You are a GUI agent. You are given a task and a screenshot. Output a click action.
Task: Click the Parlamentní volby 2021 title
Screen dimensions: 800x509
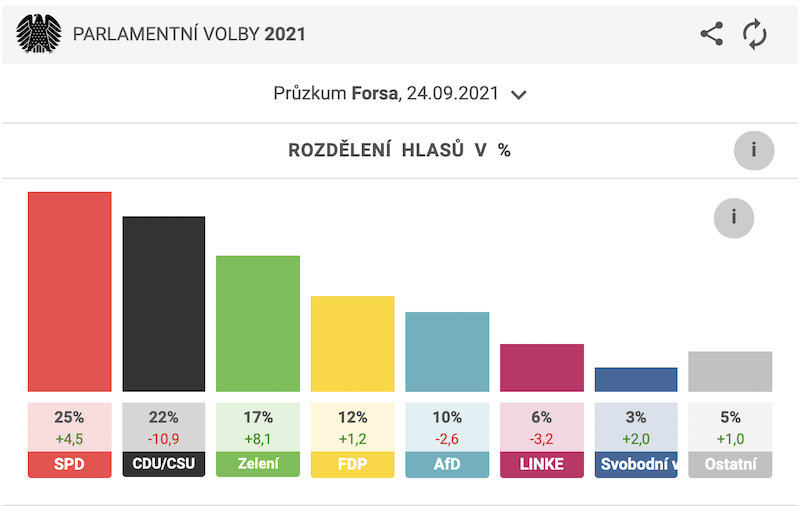tap(189, 35)
